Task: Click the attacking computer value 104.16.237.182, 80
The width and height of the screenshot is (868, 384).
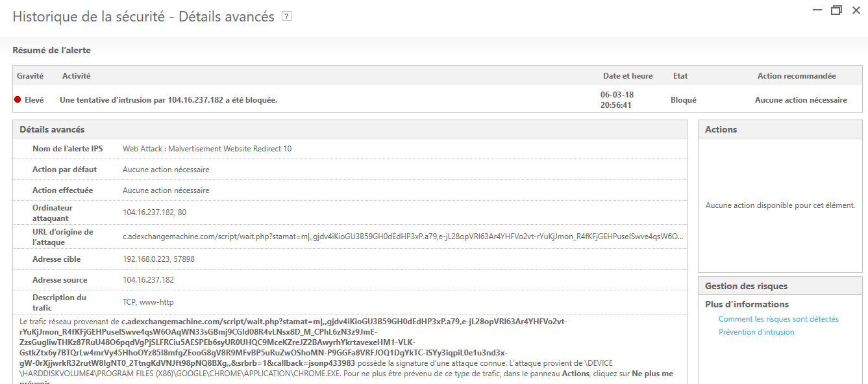Action: pos(155,212)
